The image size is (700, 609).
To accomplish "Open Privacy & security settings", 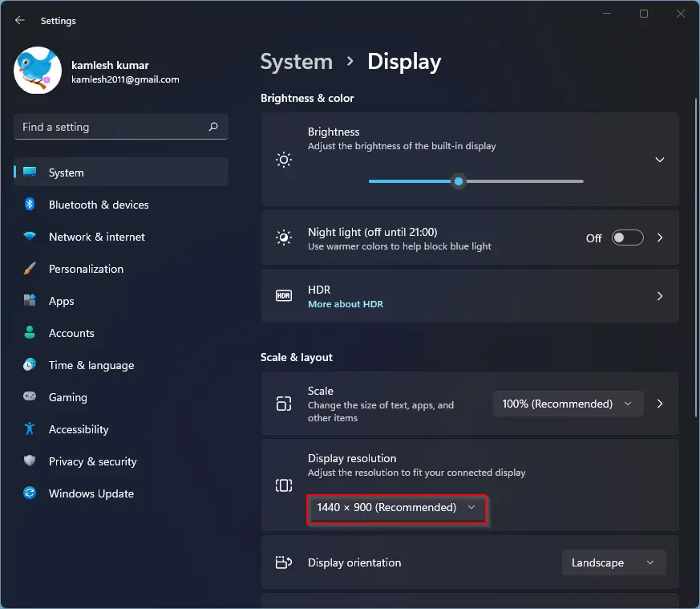I will [x=121, y=461].
